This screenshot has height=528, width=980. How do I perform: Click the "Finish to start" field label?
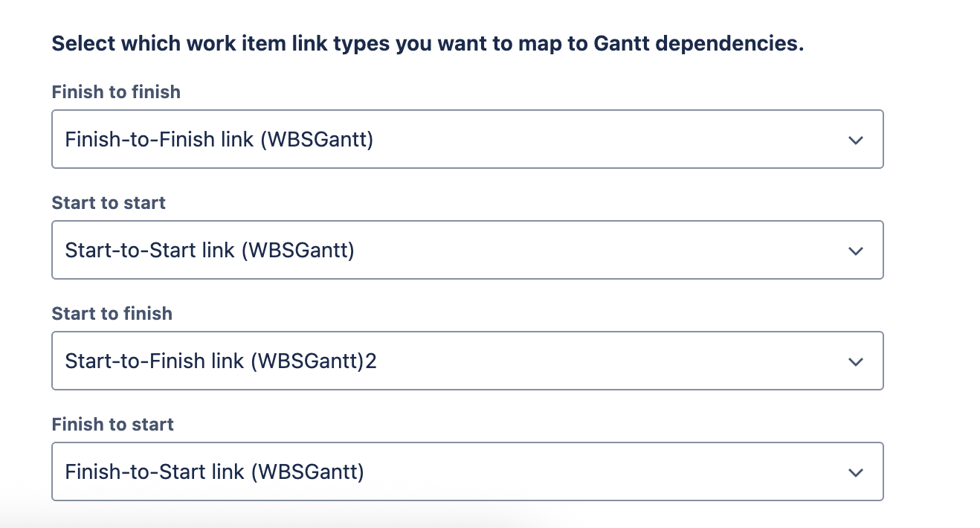(x=112, y=425)
